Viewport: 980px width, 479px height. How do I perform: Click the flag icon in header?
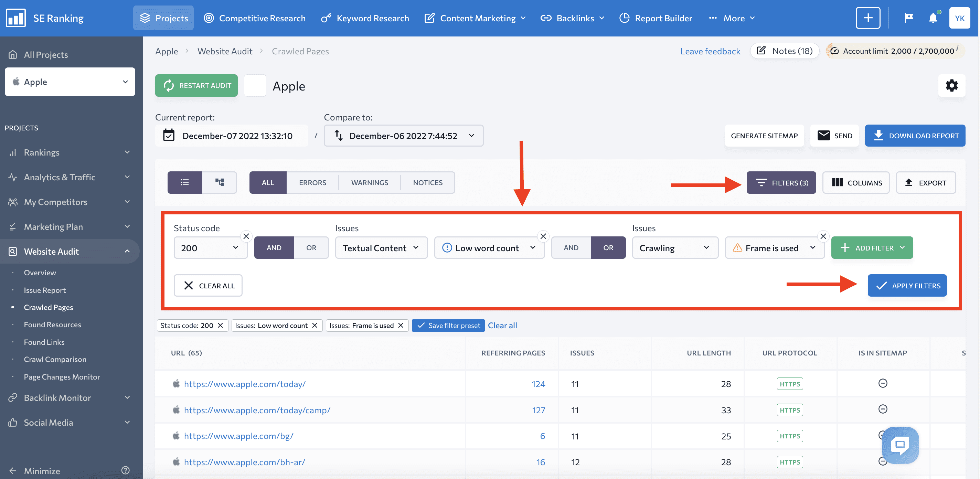[908, 18]
